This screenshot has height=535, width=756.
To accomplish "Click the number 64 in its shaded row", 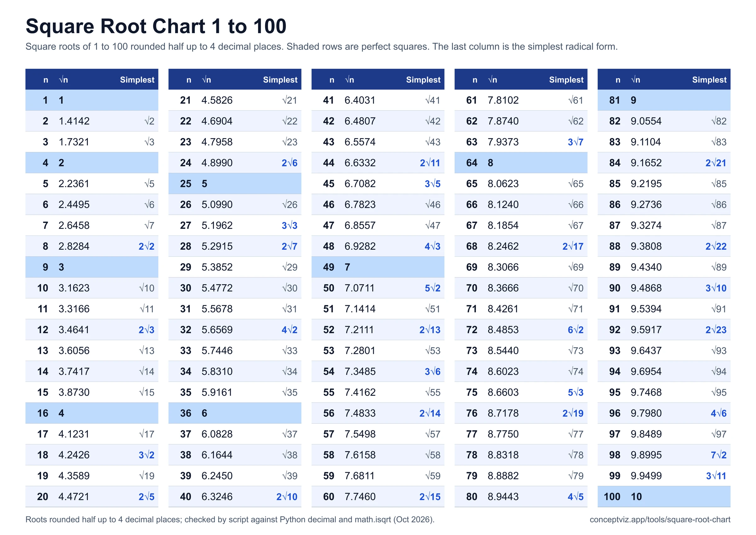I will [472, 163].
